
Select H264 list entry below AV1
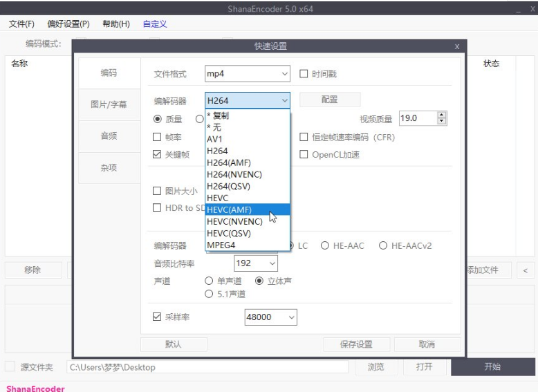point(248,151)
